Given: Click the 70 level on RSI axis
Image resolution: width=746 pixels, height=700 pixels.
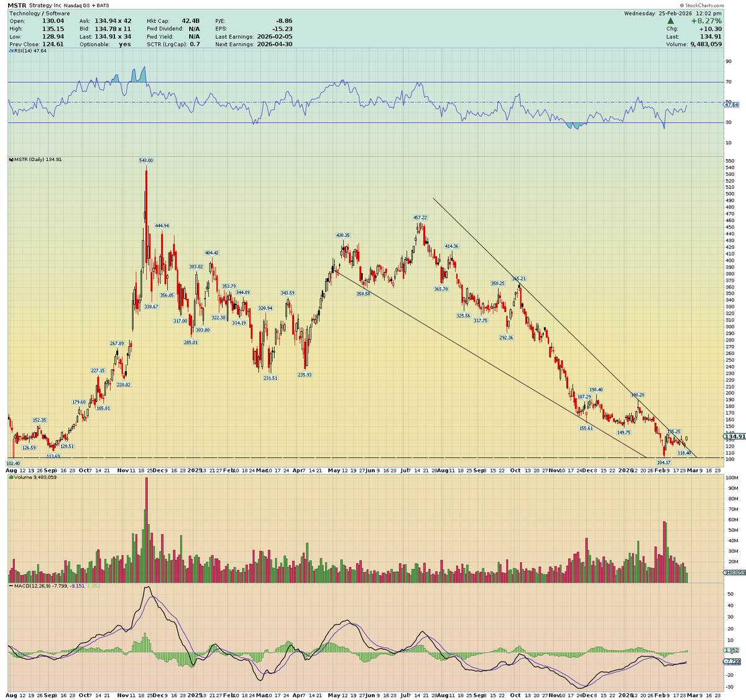Looking at the screenshot, I should click(728, 82).
